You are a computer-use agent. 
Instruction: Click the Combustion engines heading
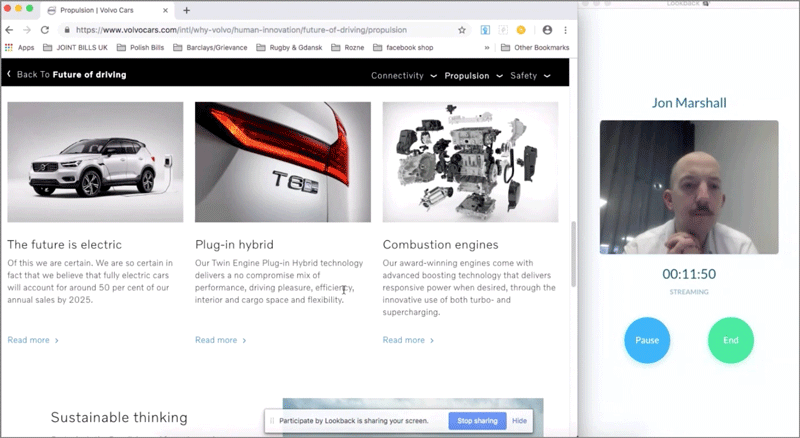tap(440, 245)
